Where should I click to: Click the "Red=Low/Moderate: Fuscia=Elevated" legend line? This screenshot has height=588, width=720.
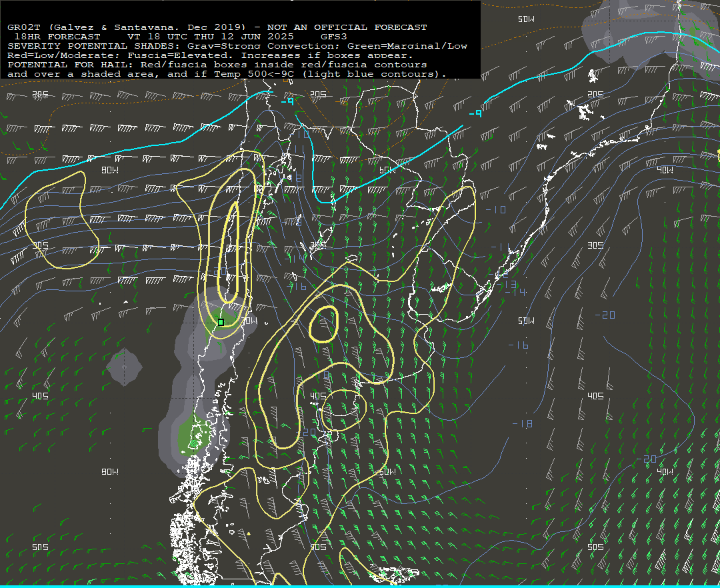211,55
